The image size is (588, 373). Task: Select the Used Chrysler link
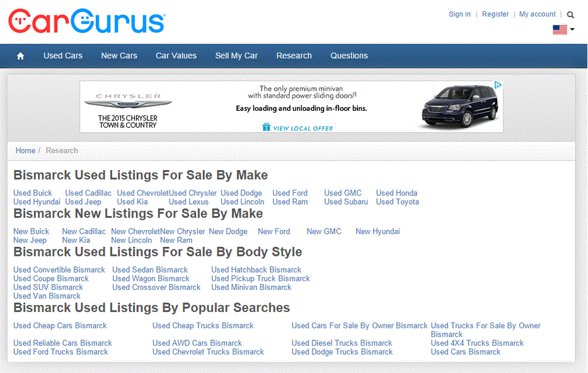tap(193, 193)
